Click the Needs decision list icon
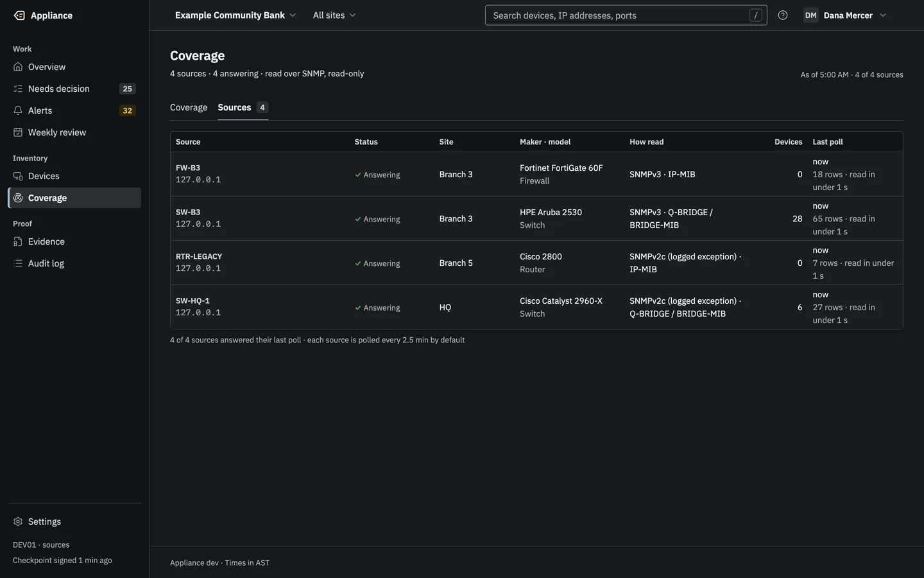 click(18, 89)
